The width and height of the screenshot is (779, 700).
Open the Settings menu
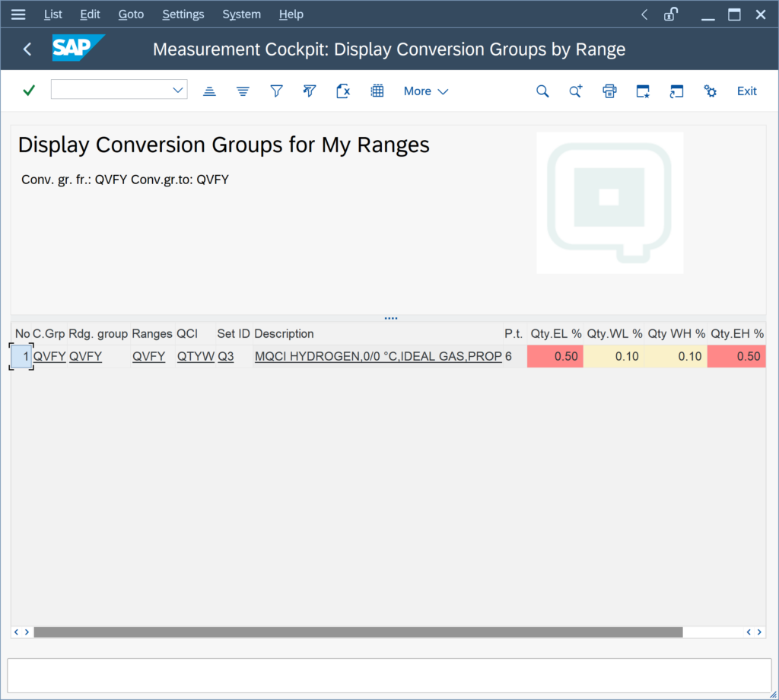(x=183, y=14)
